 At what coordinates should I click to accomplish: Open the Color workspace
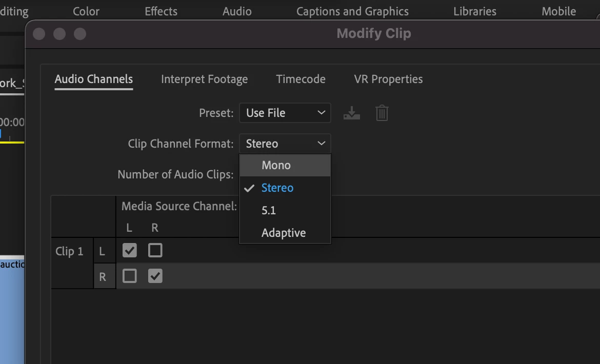[86, 11]
